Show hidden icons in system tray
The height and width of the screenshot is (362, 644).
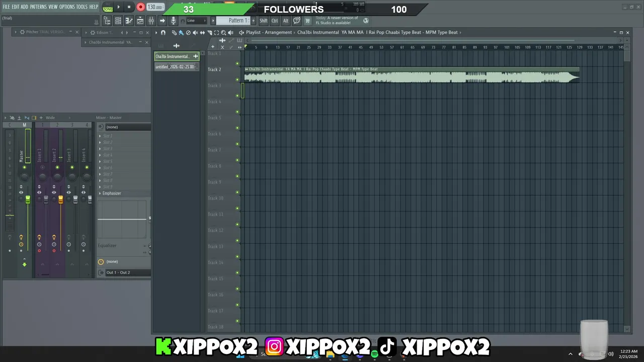coord(570,354)
